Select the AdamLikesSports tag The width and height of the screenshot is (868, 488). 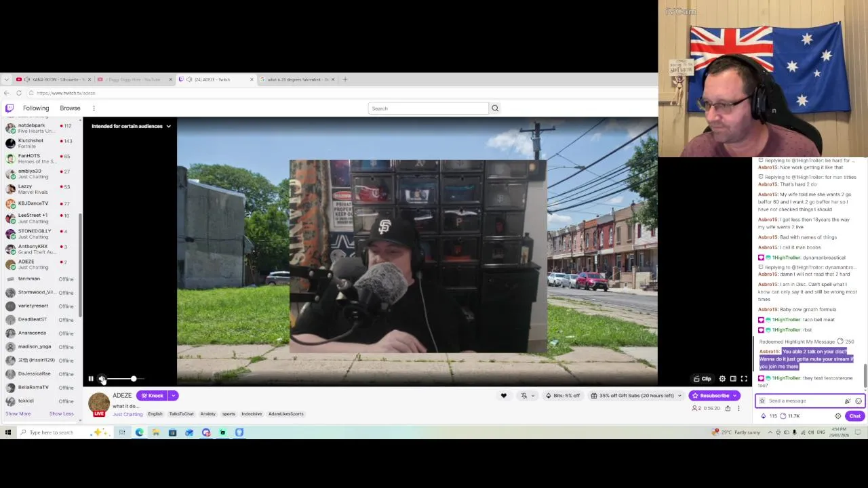285,414
